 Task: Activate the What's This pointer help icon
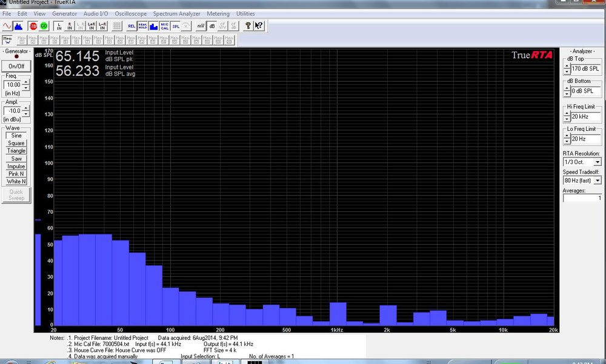(x=259, y=26)
